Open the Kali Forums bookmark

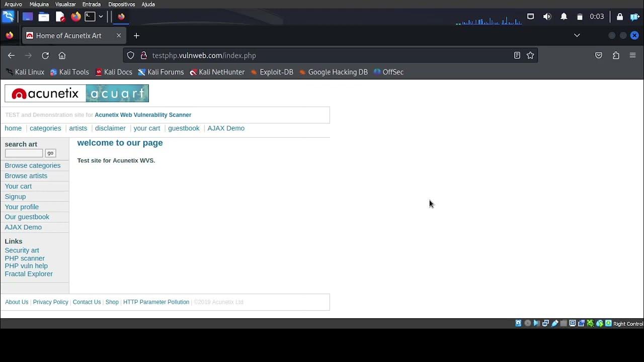pyautogui.click(x=161, y=72)
